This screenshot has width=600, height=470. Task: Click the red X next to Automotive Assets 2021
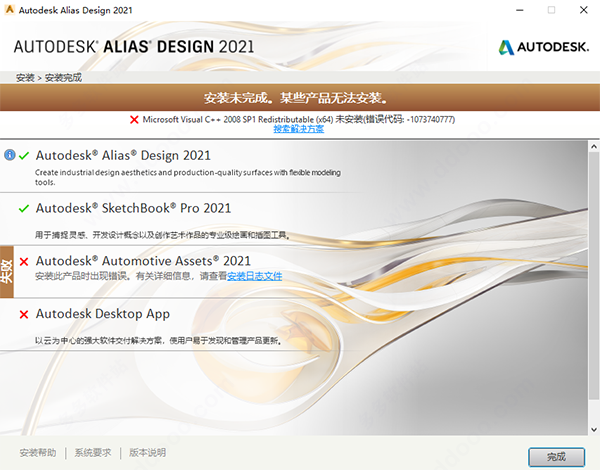point(24,261)
